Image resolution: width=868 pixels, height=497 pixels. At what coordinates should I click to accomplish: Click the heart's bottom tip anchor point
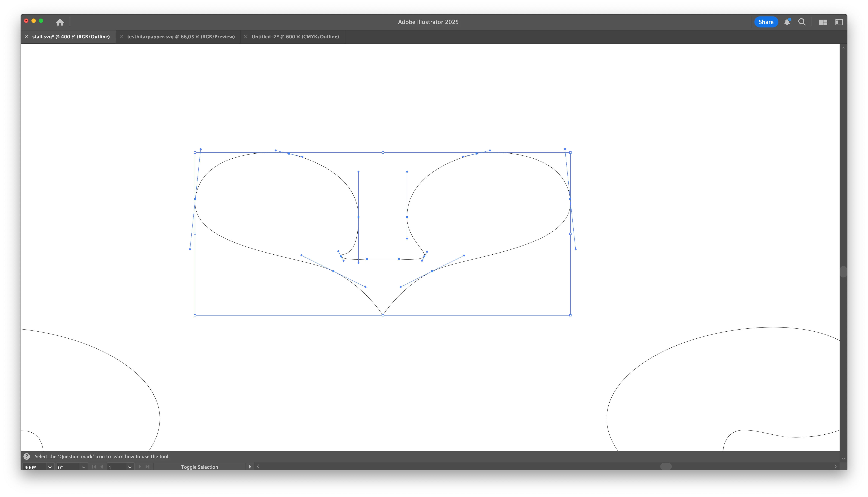pos(383,315)
